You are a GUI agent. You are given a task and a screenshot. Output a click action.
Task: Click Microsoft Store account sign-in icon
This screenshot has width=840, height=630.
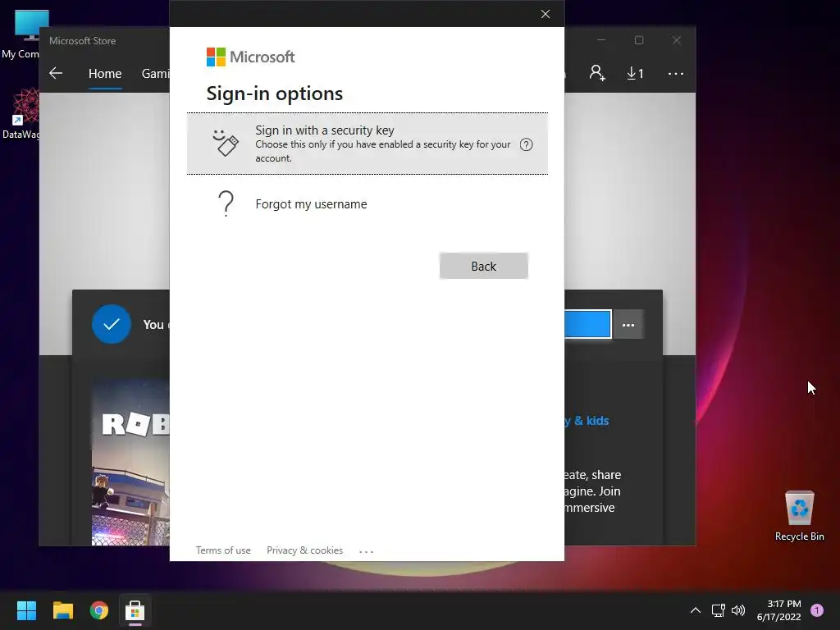tap(597, 73)
